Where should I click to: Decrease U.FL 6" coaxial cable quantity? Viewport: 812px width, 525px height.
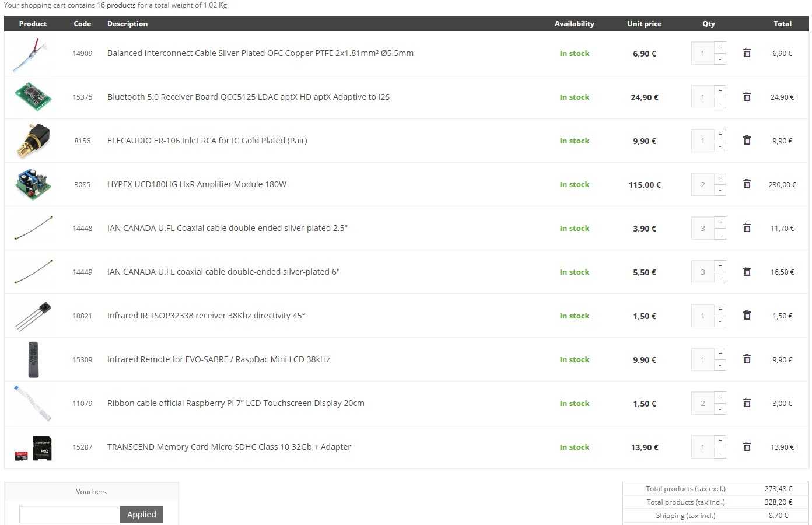click(x=720, y=278)
